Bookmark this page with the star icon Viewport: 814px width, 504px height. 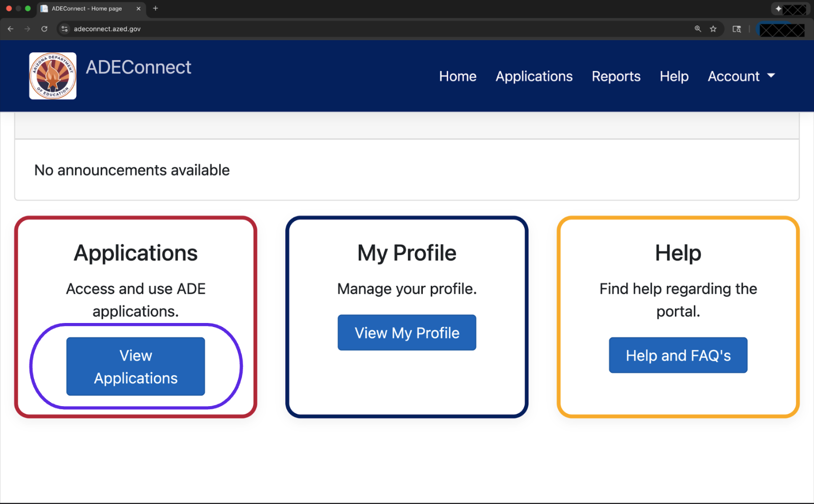pos(713,29)
